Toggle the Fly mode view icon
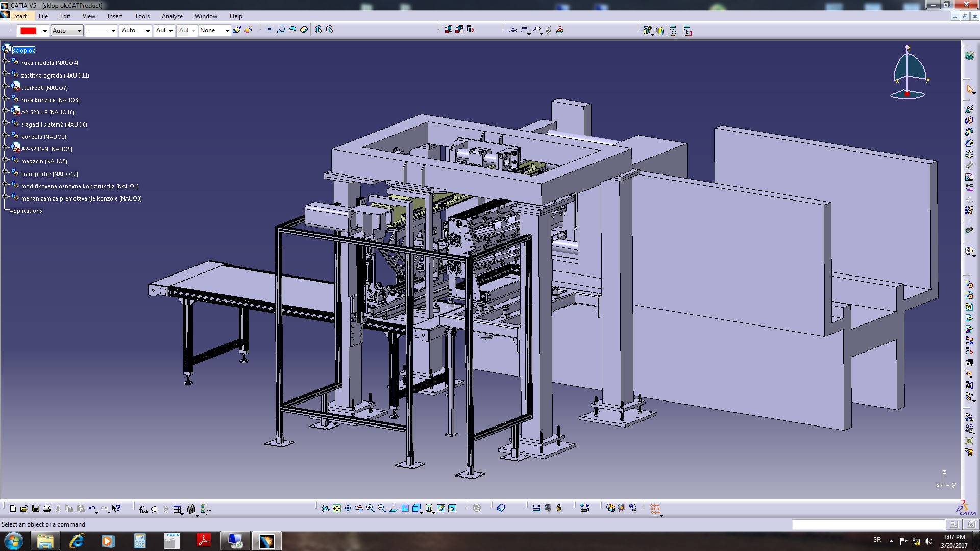Viewport: 980px width, 551px height. 325,508
